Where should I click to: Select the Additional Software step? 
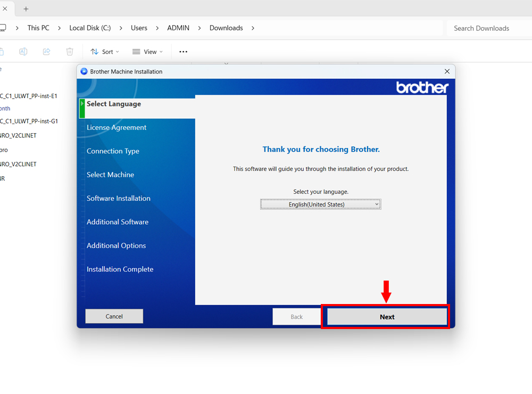(118, 222)
